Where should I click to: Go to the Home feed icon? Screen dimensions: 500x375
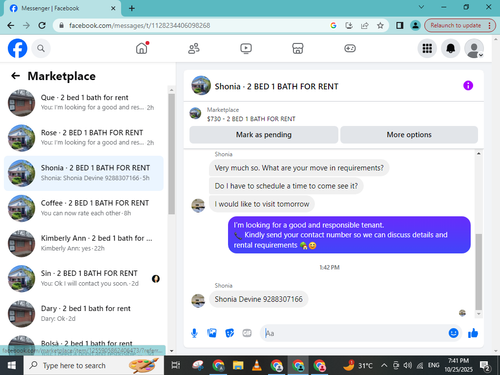pyautogui.click(x=142, y=48)
